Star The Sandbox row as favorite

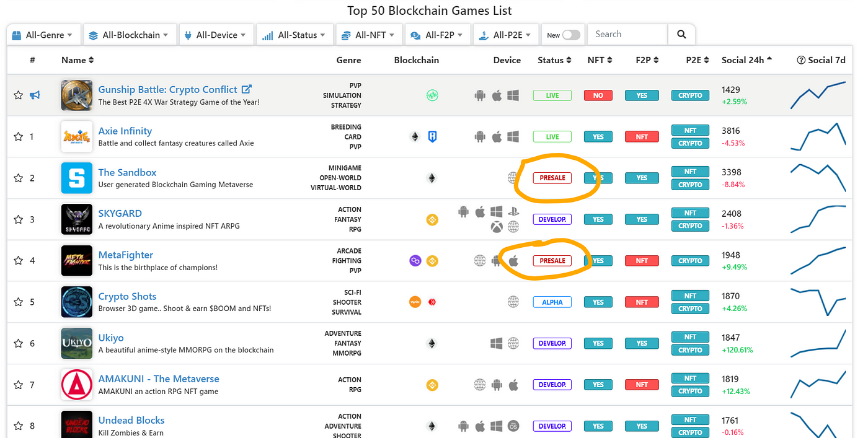click(19, 178)
